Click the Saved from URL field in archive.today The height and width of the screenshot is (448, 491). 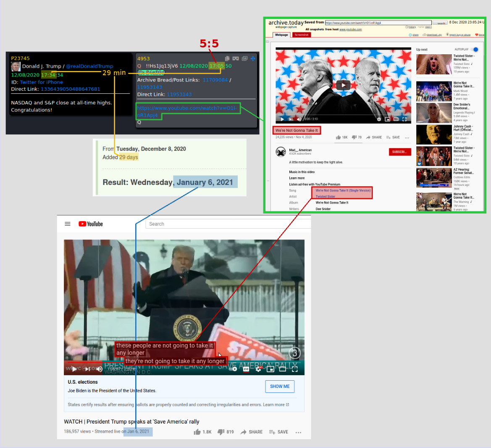(378, 23)
